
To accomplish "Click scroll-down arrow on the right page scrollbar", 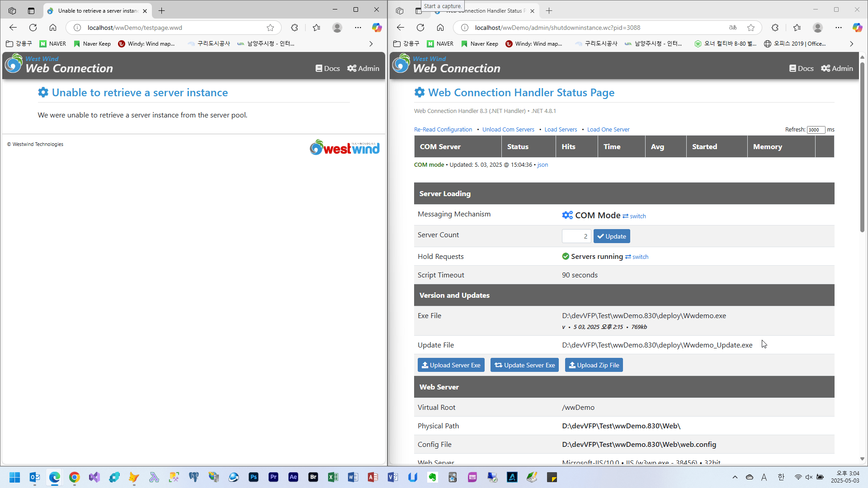I will point(862,459).
